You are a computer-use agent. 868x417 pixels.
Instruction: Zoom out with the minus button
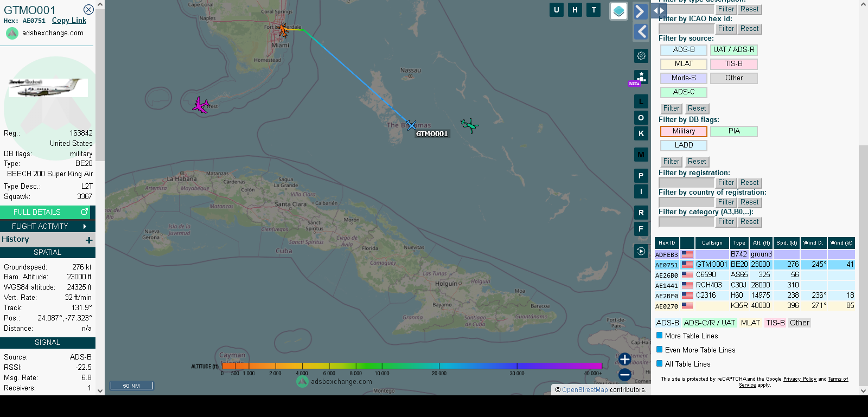[625, 375]
